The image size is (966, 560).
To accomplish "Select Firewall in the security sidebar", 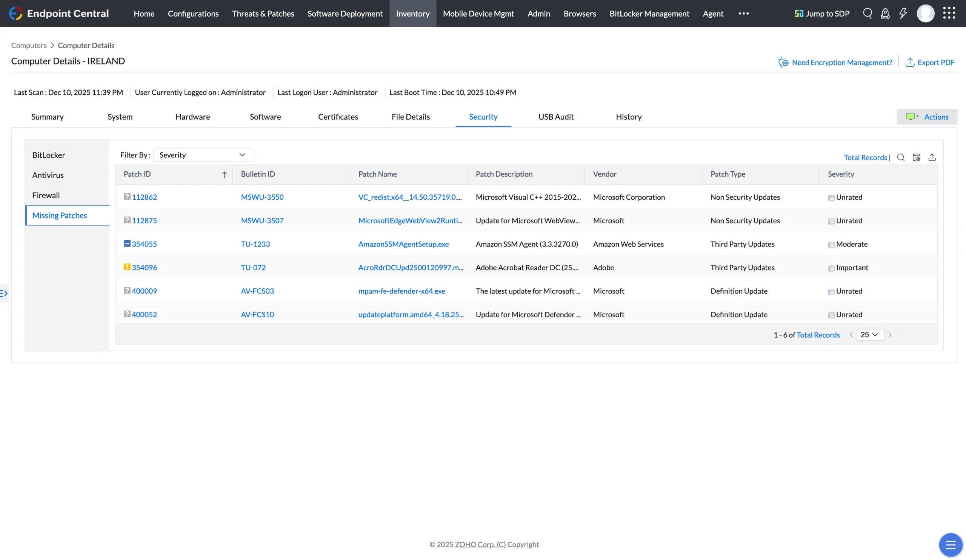I will [46, 195].
